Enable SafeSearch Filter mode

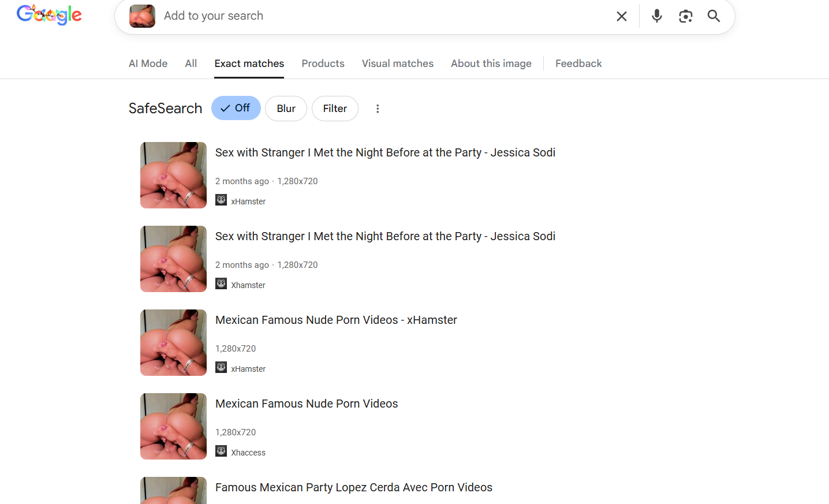pyautogui.click(x=335, y=109)
